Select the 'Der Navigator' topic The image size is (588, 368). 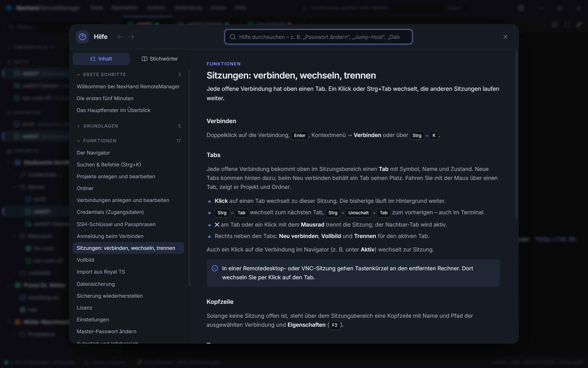128,153
